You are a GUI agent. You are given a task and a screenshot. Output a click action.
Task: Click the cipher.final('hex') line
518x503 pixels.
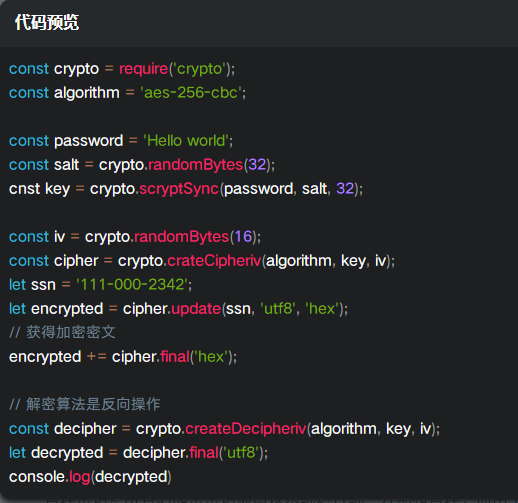(x=123, y=357)
